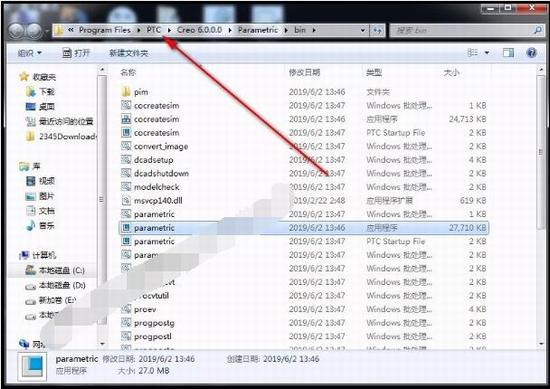Open the recent pages dropdown beside Forward
This screenshot has height=389, width=550.
click(x=46, y=31)
